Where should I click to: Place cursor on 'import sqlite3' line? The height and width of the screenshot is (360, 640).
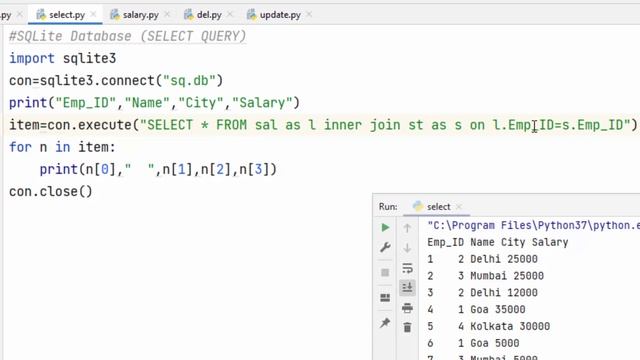pos(62,58)
